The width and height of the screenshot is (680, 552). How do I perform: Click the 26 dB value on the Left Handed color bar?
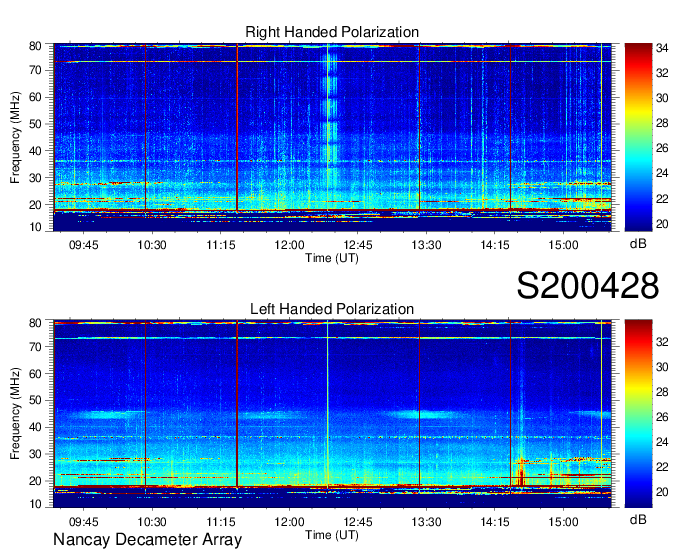[x=662, y=417]
